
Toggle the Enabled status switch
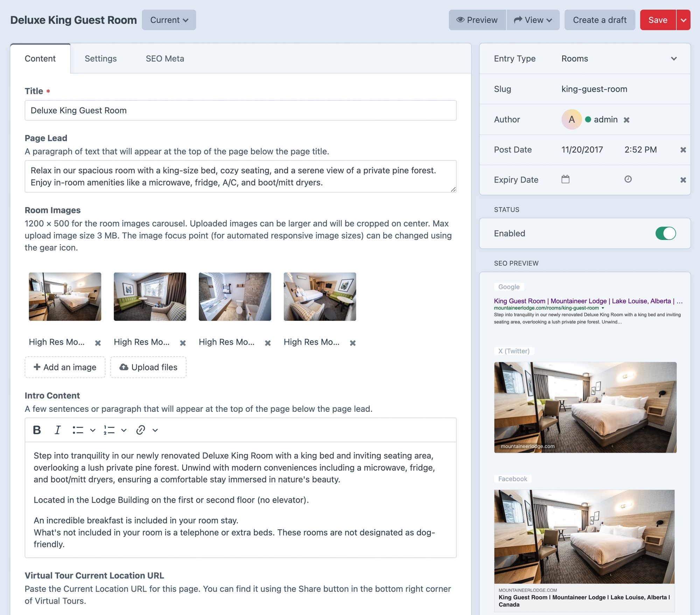pos(665,233)
